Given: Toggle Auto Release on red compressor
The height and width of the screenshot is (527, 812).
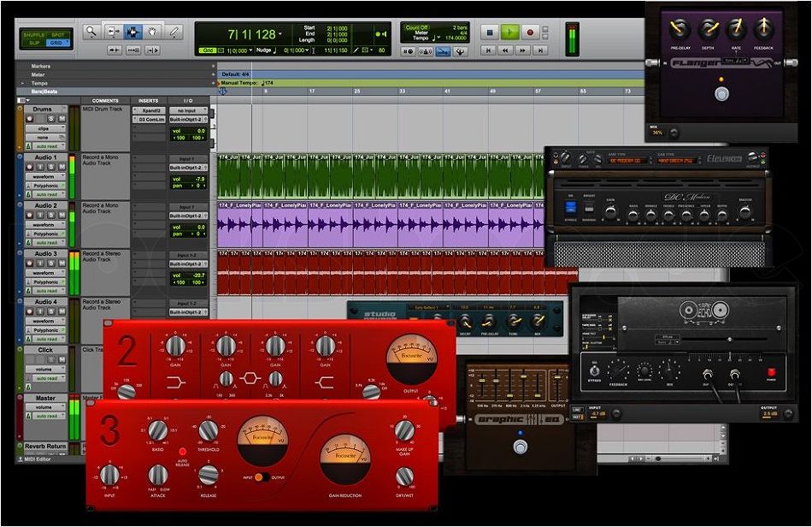Looking at the screenshot, I should (x=182, y=450).
